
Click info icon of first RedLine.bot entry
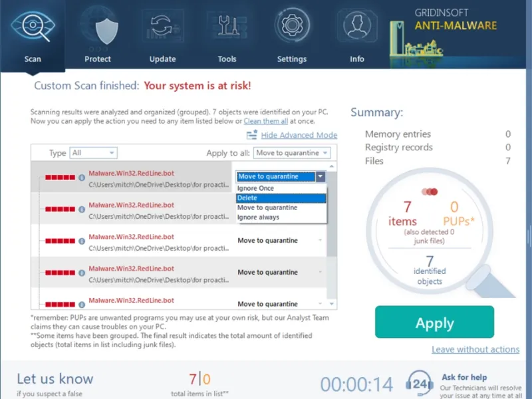click(x=82, y=178)
